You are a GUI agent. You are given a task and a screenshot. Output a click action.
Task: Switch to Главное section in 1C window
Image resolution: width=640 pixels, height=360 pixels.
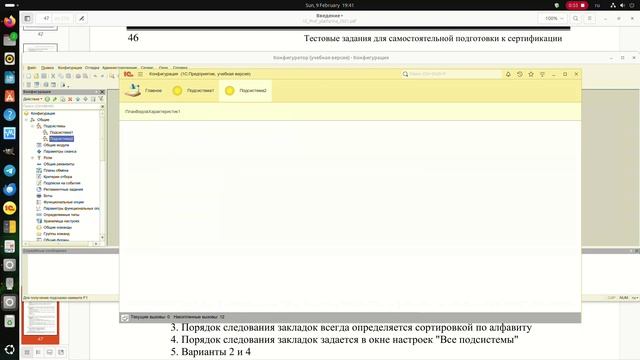click(144, 90)
